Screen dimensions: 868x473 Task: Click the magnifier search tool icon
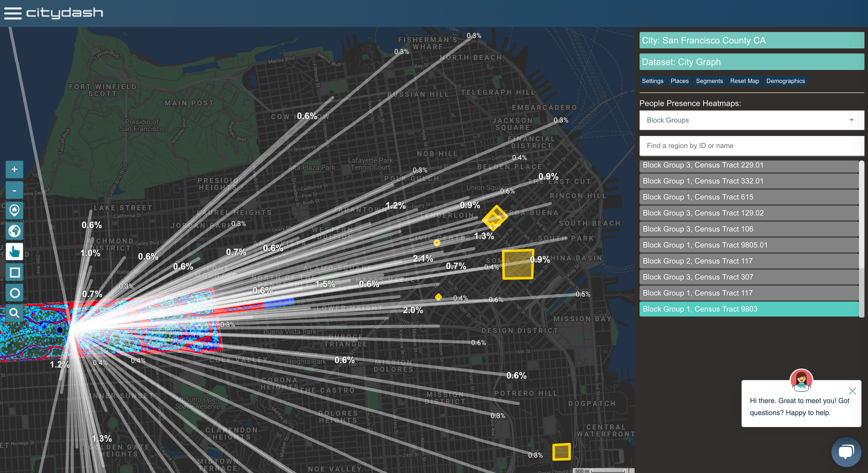click(14, 313)
